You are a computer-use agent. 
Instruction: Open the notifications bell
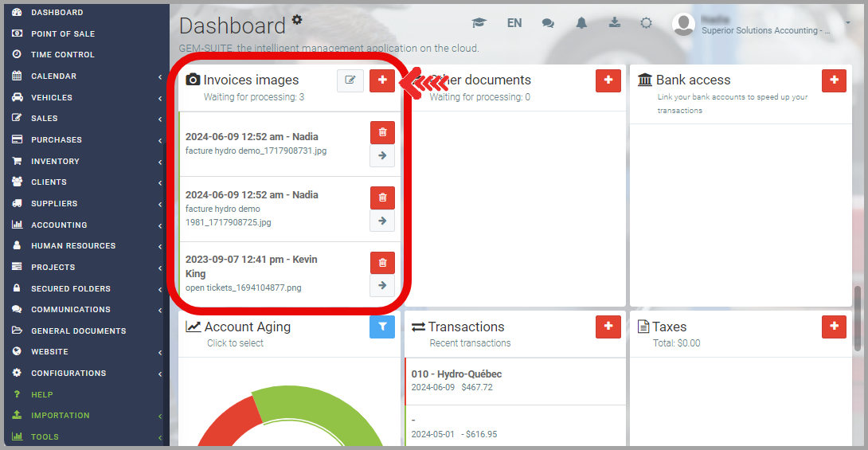pyautogui.click(x=581, y=23)
